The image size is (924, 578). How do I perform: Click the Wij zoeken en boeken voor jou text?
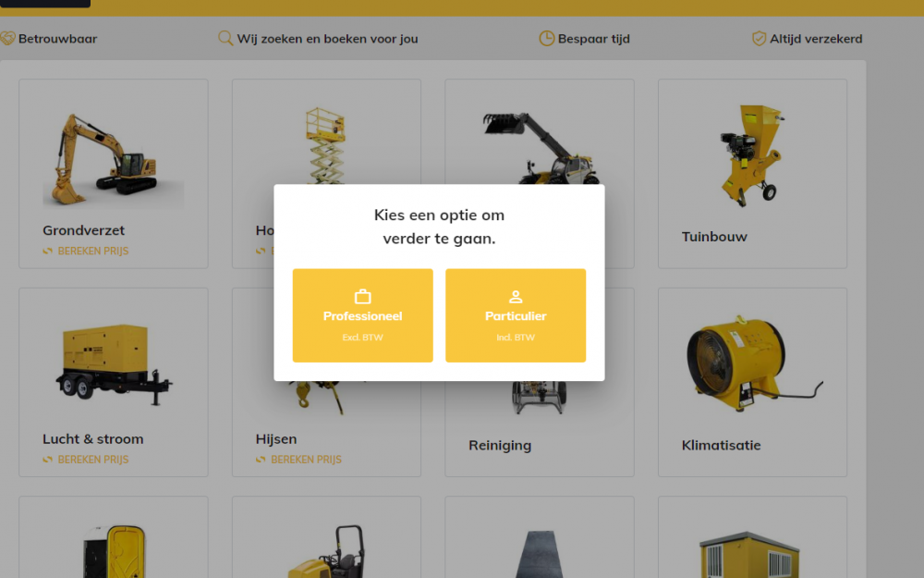328,38
